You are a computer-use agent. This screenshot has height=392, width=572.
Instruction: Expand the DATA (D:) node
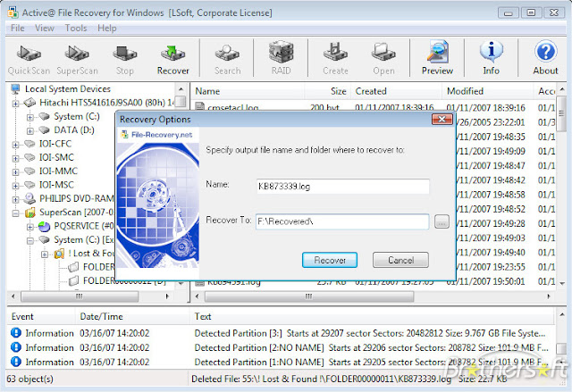[29, 130]
